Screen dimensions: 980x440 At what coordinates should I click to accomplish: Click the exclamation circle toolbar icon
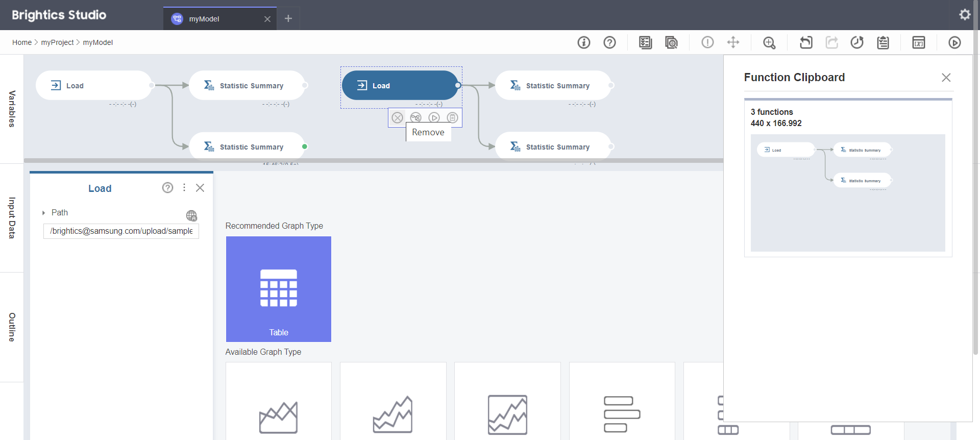coord(707,42)
